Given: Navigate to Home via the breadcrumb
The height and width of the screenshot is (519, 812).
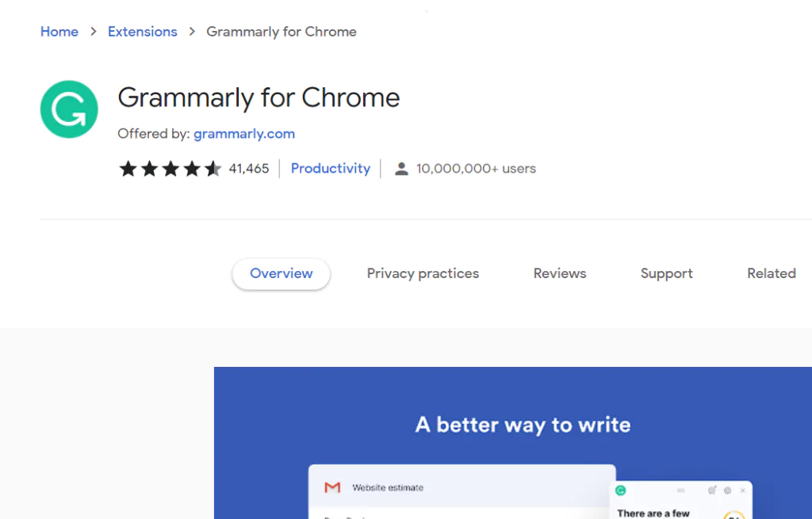Looking at the screenshot, I should (59, 31).
